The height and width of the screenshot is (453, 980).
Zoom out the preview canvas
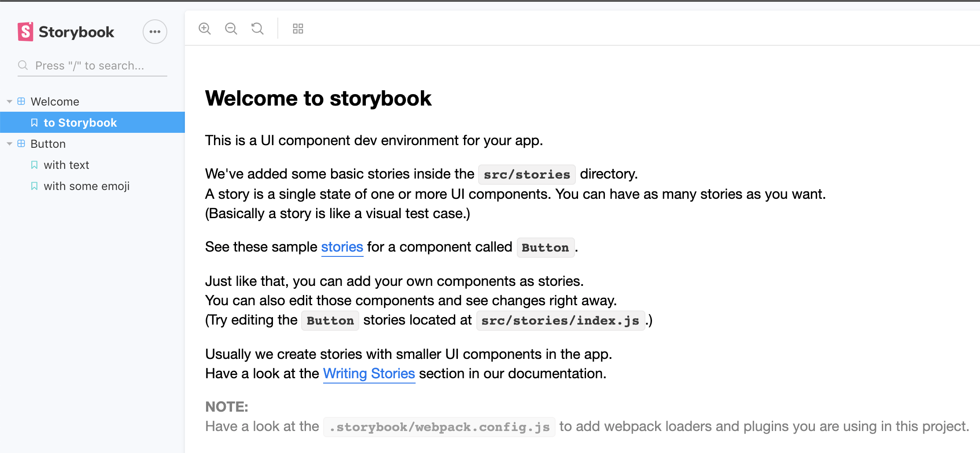tap(231, 29)
